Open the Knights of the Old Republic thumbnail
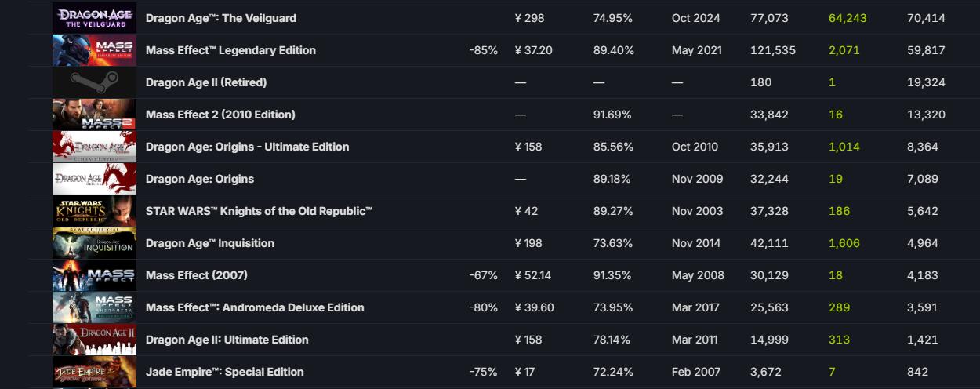 pyautogui.click(x=94, y=211)
